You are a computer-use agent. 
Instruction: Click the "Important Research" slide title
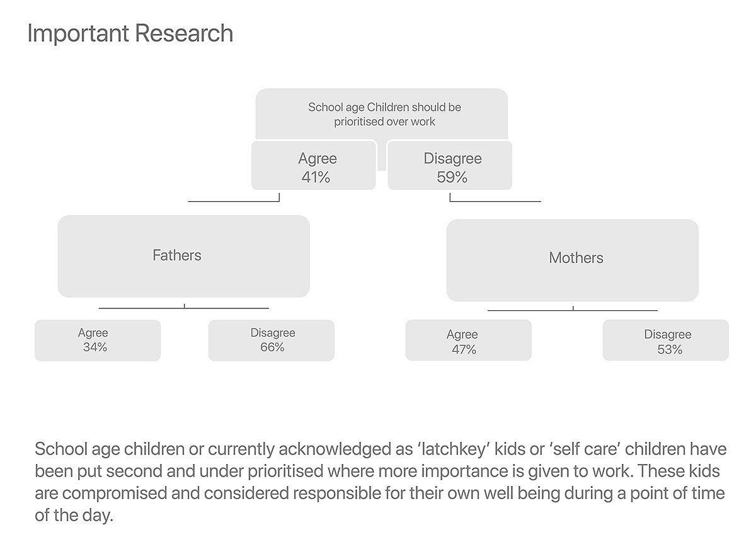[x=130, y=33]
